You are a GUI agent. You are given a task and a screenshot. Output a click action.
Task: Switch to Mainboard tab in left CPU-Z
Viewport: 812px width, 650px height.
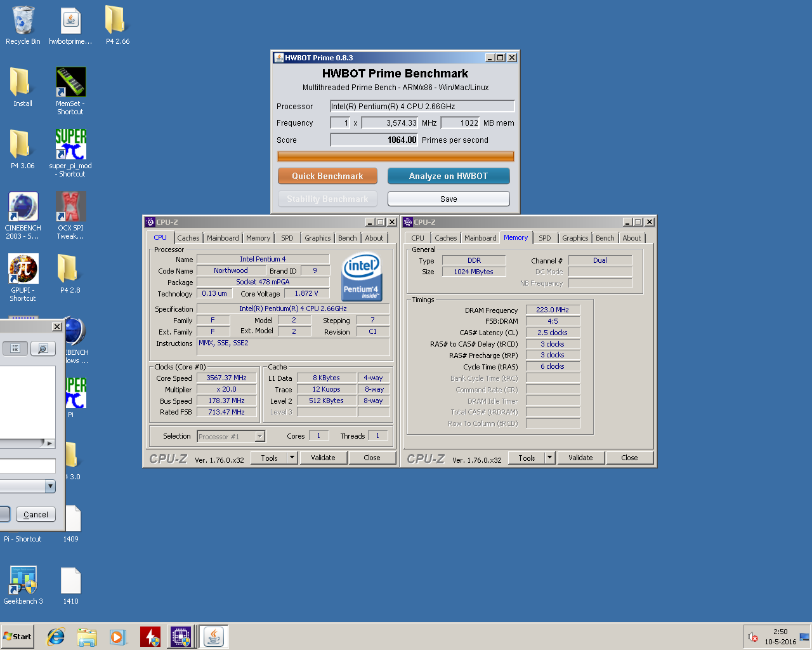tap(223, 238)
